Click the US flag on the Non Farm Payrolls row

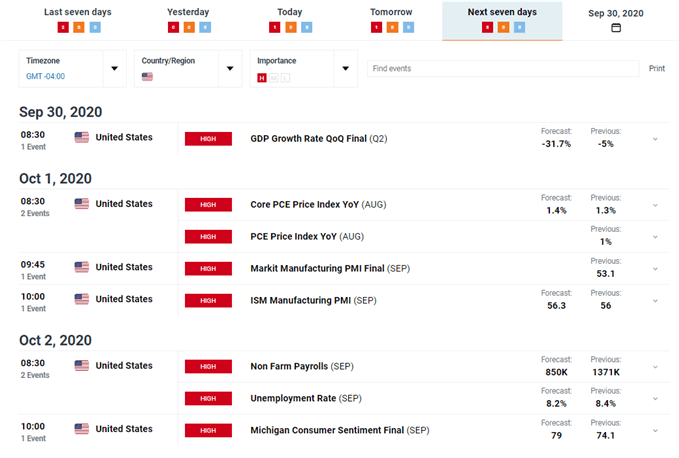coord(82,366)
